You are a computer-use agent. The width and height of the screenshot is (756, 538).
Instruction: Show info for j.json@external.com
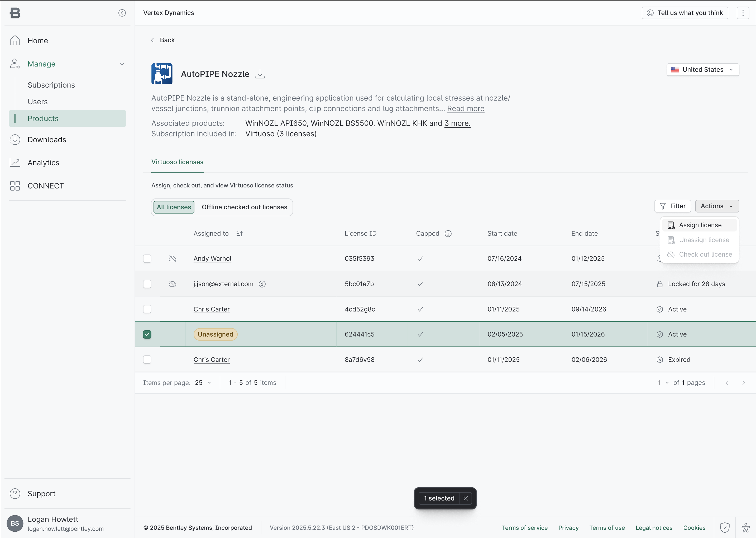pyautogui.click(x=262, y=284)
